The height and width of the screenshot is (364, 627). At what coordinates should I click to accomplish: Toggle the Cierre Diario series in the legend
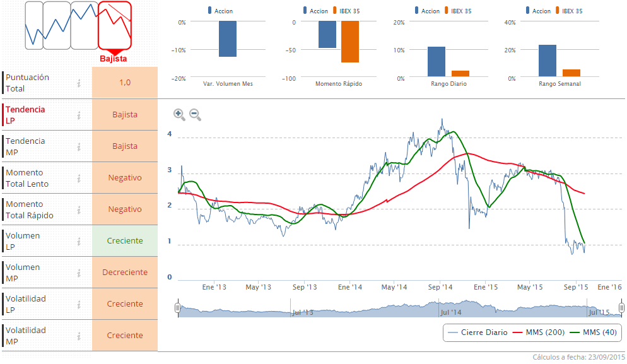483,332
